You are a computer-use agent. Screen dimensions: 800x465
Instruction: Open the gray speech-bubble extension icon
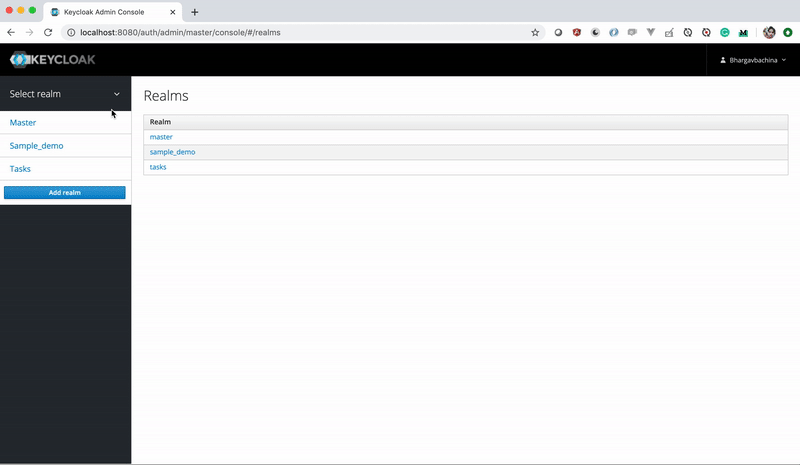(632, 32)
